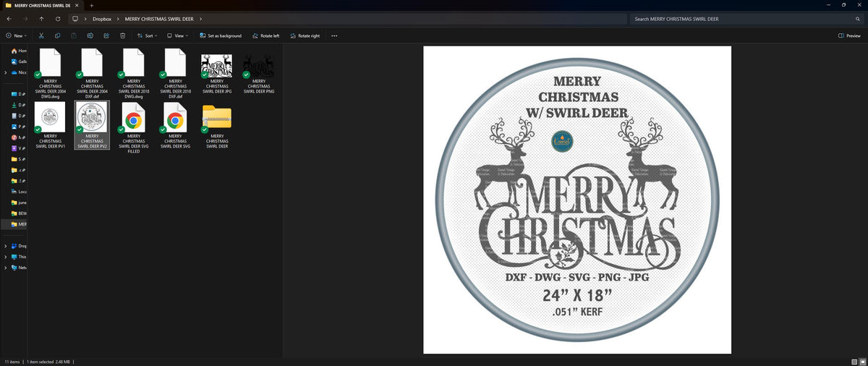This screenshot has width=868, height=366.
Task: Select the MERRY CHRISTMAS SWIRL DE tab
Action: point(42,5)
